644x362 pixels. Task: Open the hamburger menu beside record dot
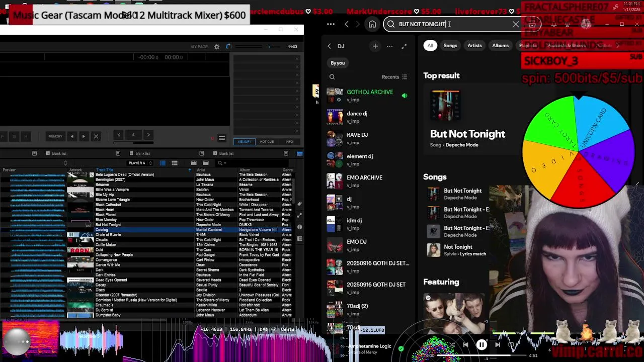point(222,138)
